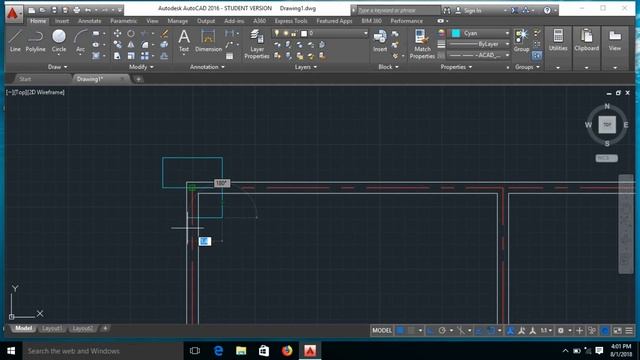Image resolution: width=640 pixels, height=360 pixels.
Task: Click the Sign In button
Action: tap(472, 11)
